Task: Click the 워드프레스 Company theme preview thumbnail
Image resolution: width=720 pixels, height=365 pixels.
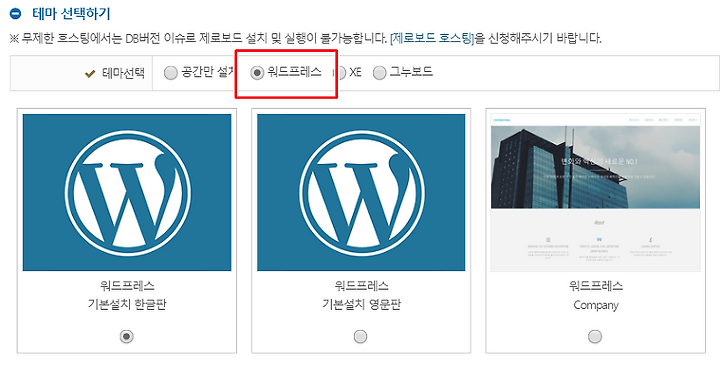Action: point(596,192)
